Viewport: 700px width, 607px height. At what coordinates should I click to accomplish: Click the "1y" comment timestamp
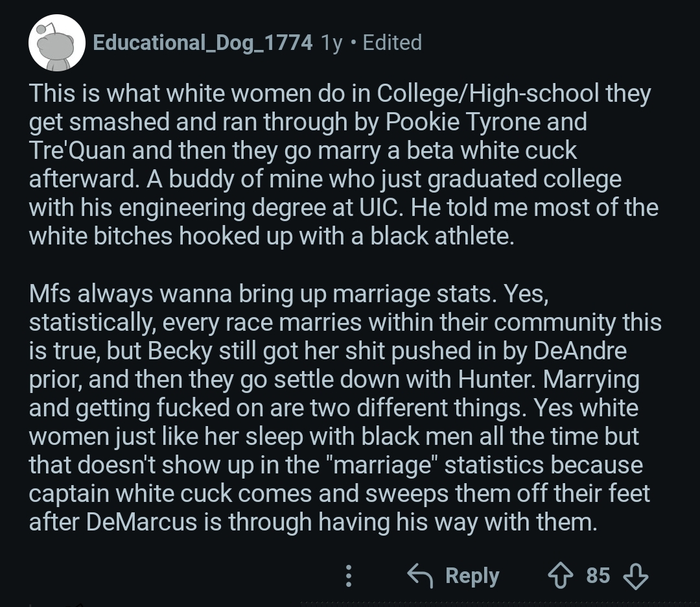[332, 43]
